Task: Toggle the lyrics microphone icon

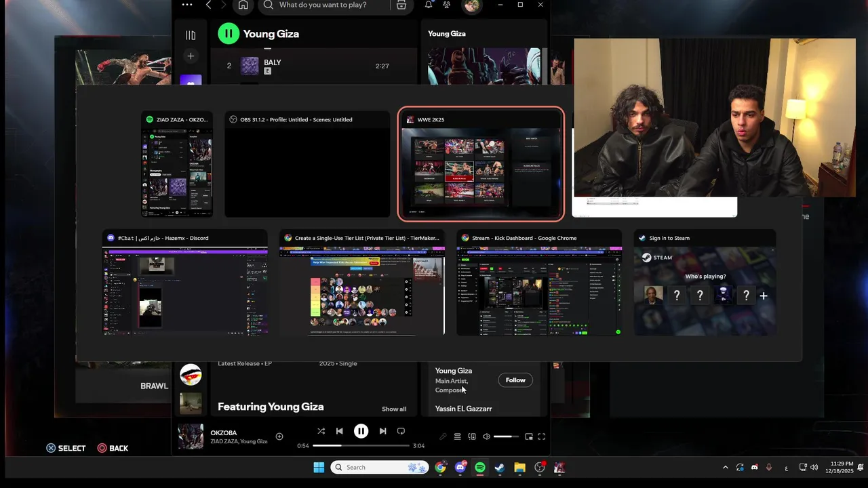Action: 443,436
